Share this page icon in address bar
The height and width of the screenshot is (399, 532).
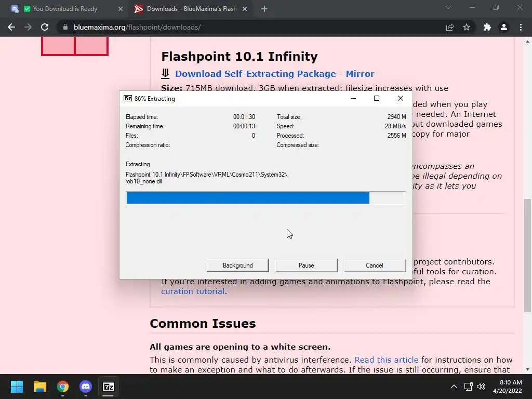450,27
